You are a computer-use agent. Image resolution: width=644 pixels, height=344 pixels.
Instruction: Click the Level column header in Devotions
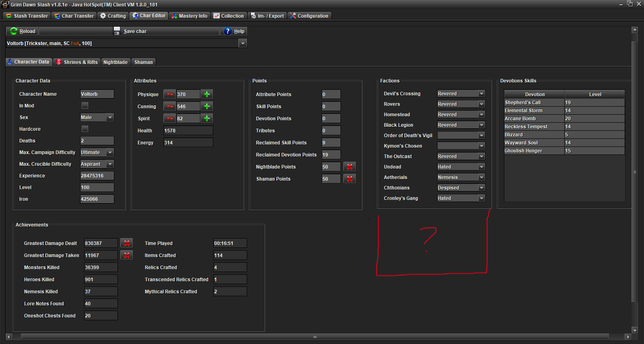(595, 94)
